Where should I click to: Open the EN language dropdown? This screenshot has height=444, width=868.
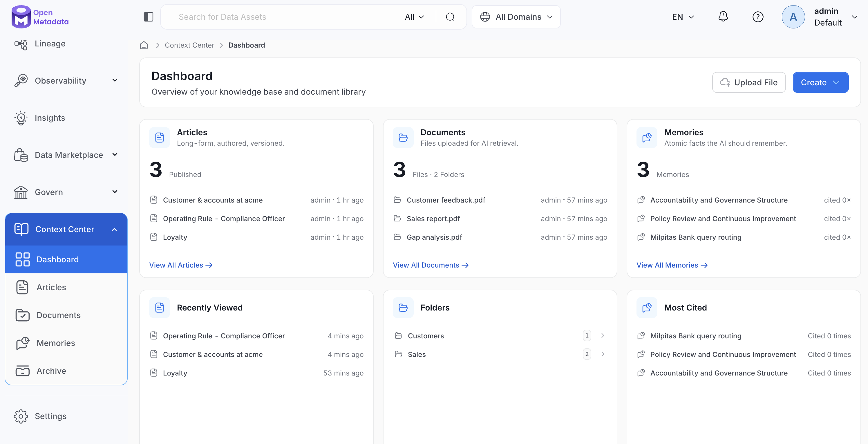tap(683, 17)
